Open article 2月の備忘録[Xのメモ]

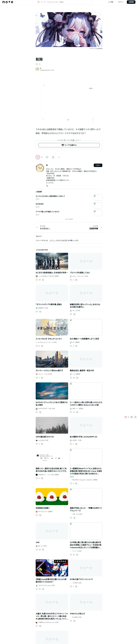tap(45, 437)
